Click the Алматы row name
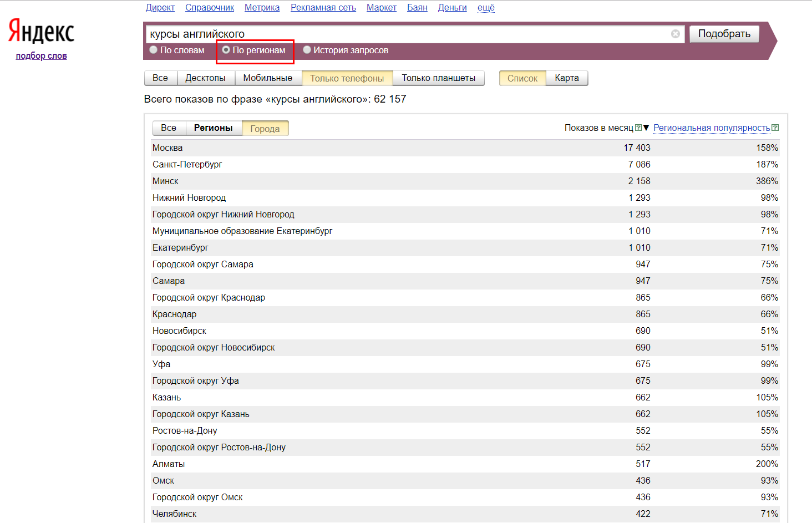Screen dimensions: 812x523 (169, 464)
